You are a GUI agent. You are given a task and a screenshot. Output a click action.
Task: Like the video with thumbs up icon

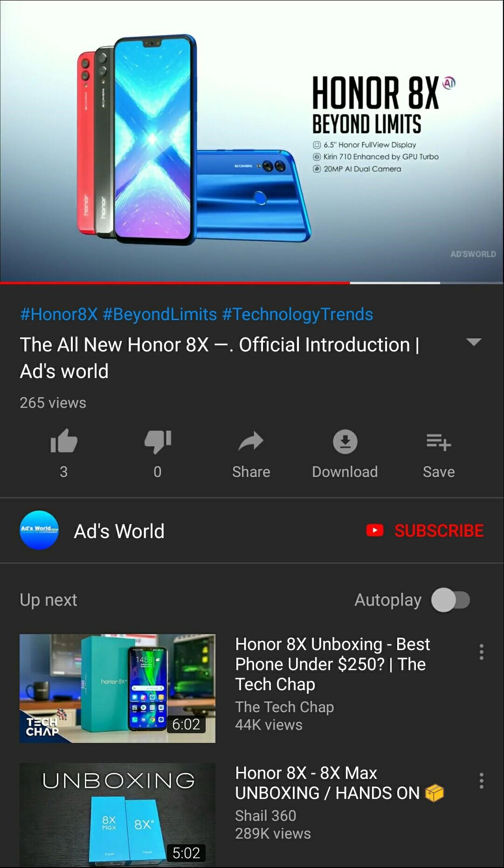[x=64, y=441]
